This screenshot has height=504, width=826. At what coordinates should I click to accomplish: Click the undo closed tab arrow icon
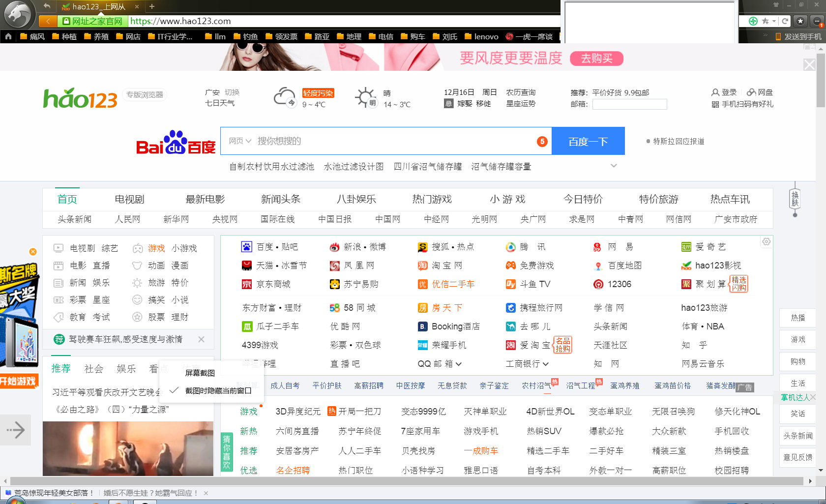(47, 6)
